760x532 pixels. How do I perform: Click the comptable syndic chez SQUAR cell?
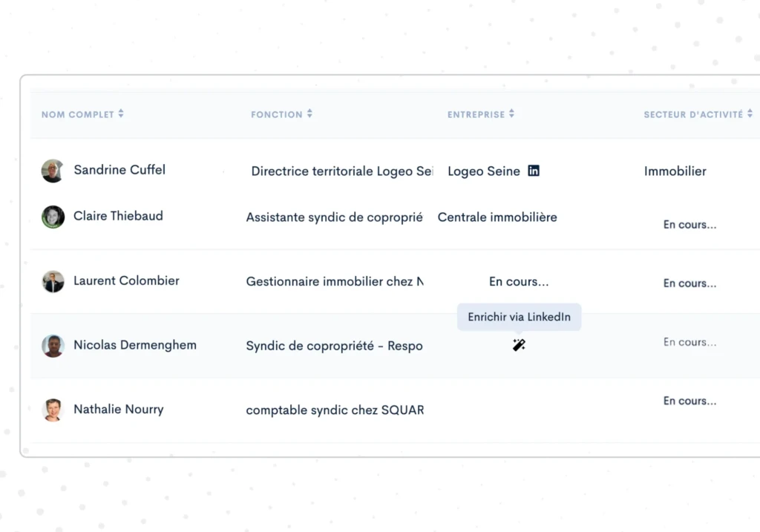(x=334, y=410)
